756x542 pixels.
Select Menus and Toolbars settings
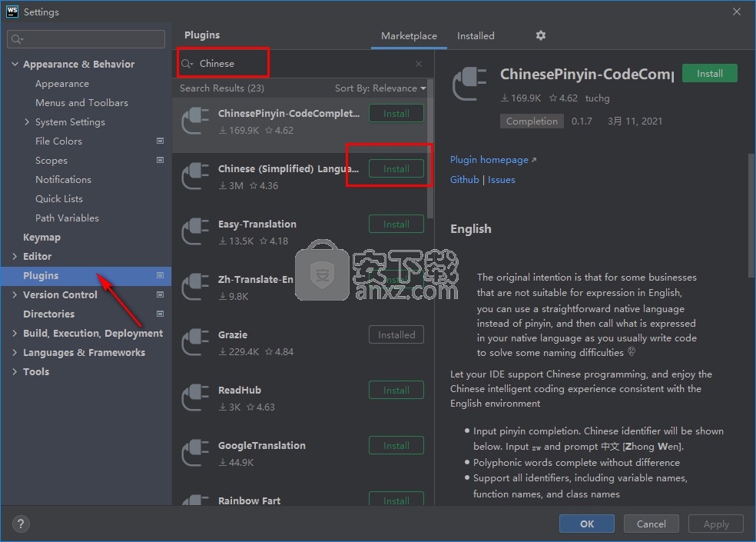click(x=81, y=103)
